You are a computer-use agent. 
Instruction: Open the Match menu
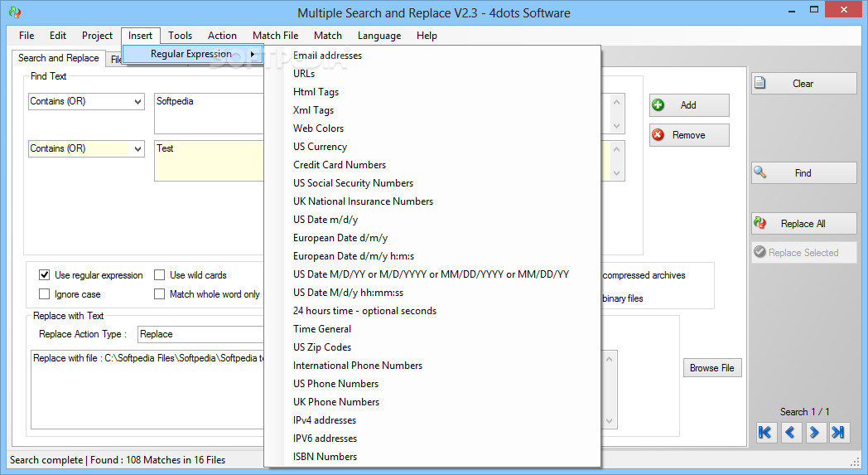(x=328, y=36)
